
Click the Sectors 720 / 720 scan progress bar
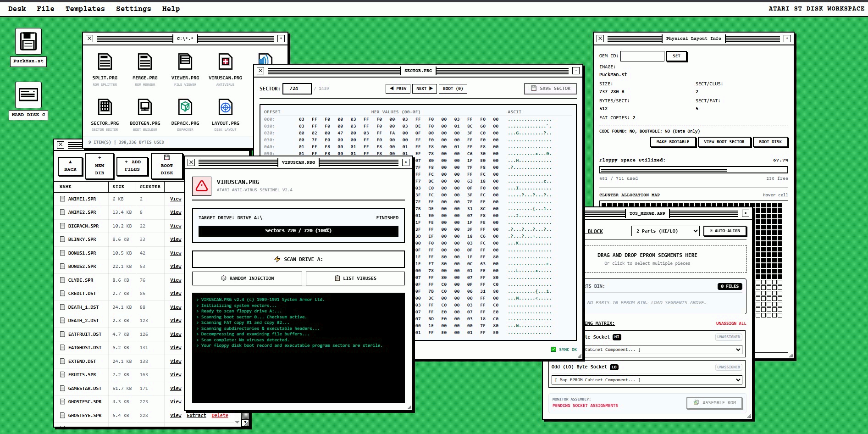coord(299,231)
